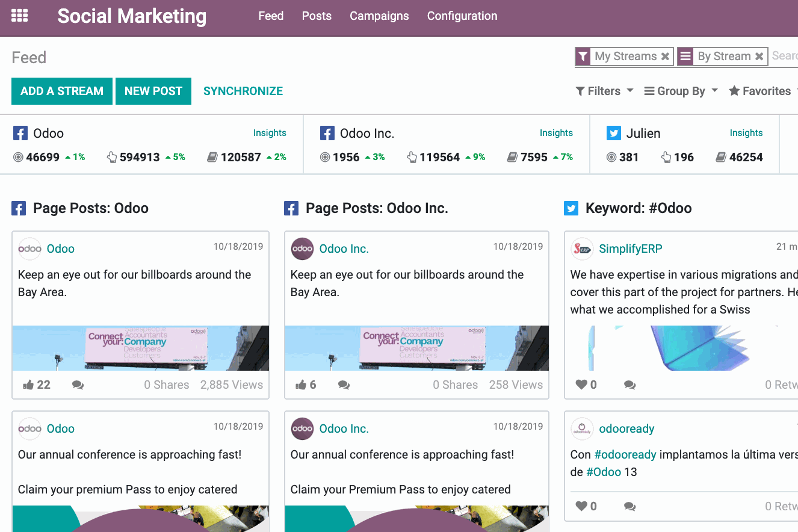
Task: Like the Odoo billboard post with 22 likes
Action: [x=28, y=385]
